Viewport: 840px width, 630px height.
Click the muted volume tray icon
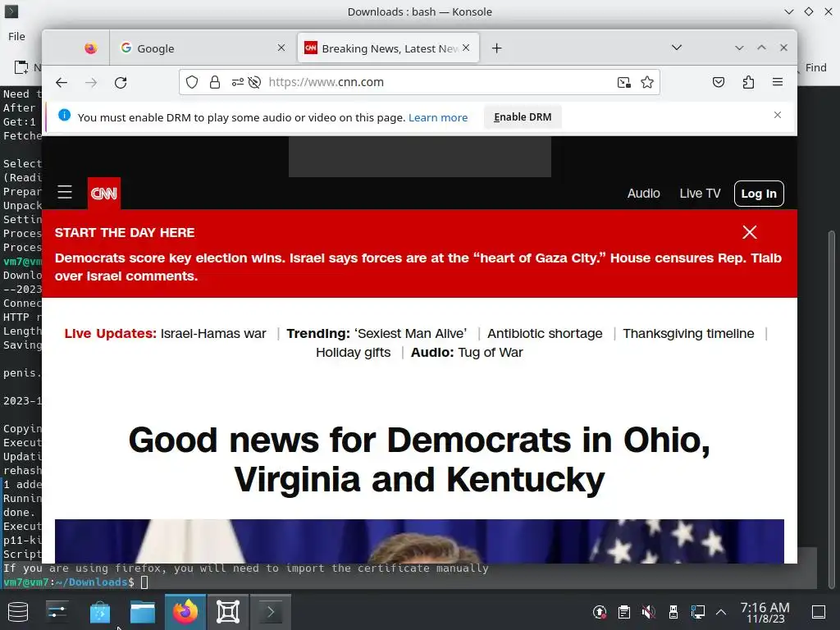coord(648,612)
